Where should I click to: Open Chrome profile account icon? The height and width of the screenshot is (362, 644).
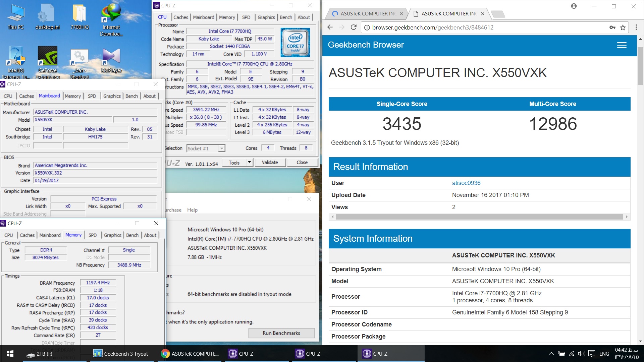click(574, 6)
